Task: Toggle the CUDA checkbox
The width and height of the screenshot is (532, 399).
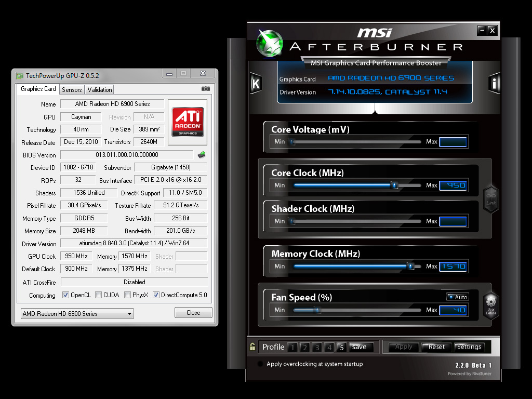Action: [98, 295]
